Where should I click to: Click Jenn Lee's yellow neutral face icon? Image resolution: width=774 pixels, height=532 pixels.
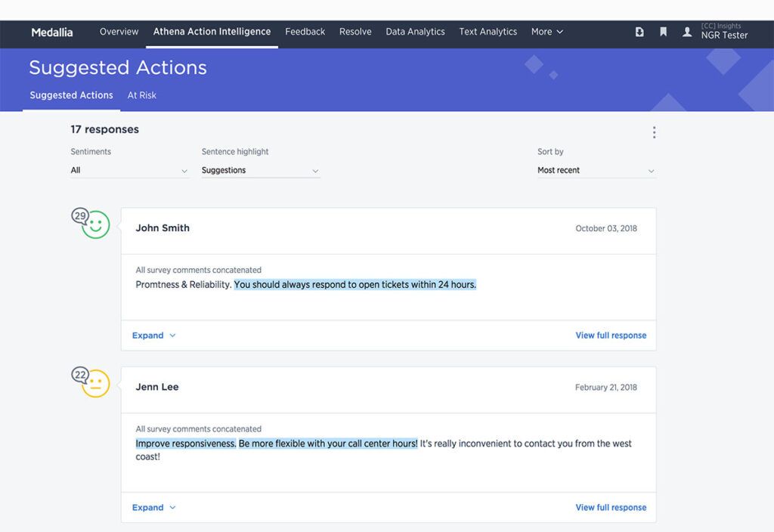[97, 384]
